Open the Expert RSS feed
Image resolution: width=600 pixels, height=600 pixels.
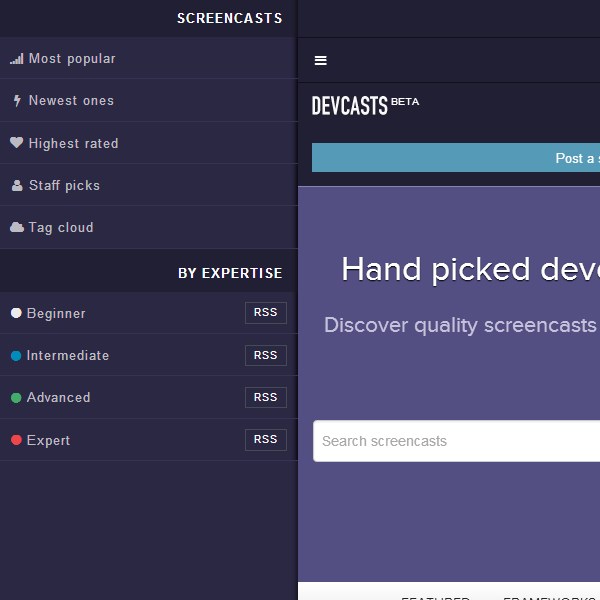pyautogui.click(x=265, y=439)
